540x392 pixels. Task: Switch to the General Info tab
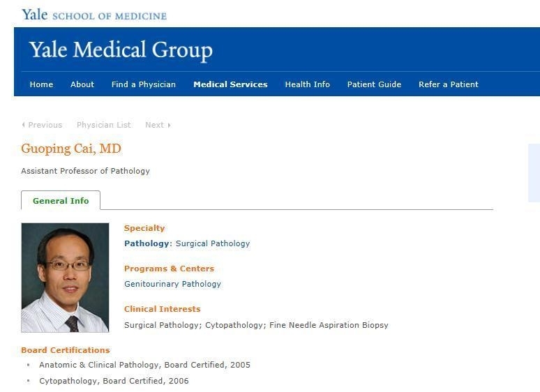tap(61, 201)
